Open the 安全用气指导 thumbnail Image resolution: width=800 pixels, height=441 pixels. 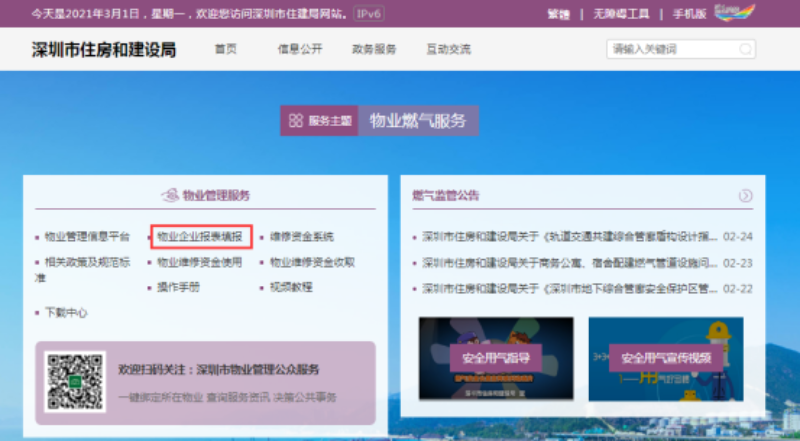[x=496, y=358]
